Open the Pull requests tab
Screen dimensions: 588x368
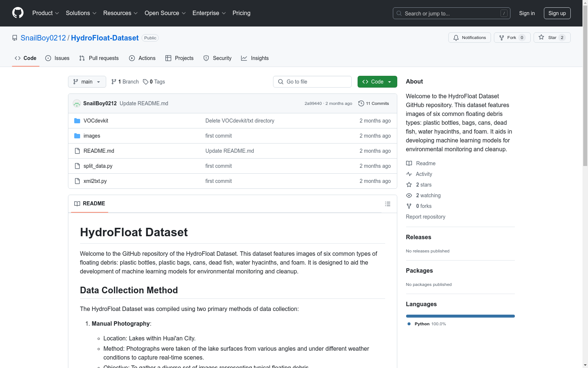point(99,58)
